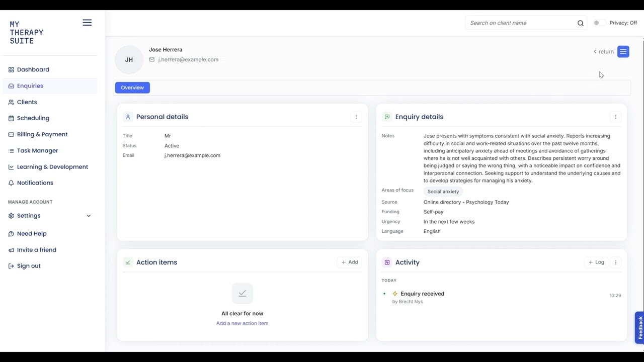Click the In the next few weeks urgency
The width and height of the screenshot is (644, 362).
(449, 222)
